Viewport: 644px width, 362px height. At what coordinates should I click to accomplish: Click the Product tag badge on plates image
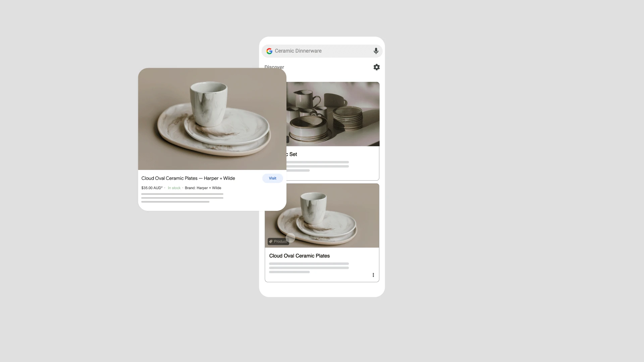pyautogui.click(x=278, y=241)
